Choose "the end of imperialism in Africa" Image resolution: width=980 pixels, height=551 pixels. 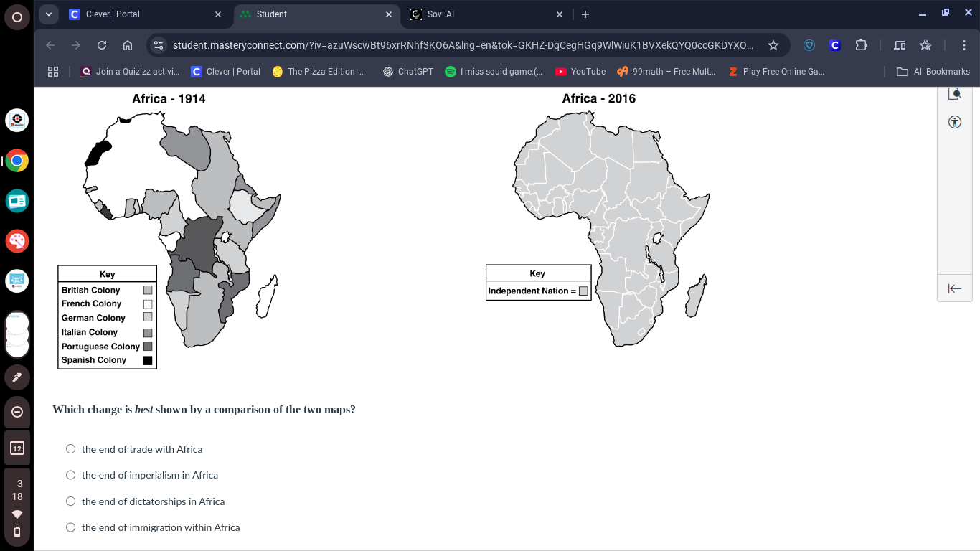tap(71, 475)
